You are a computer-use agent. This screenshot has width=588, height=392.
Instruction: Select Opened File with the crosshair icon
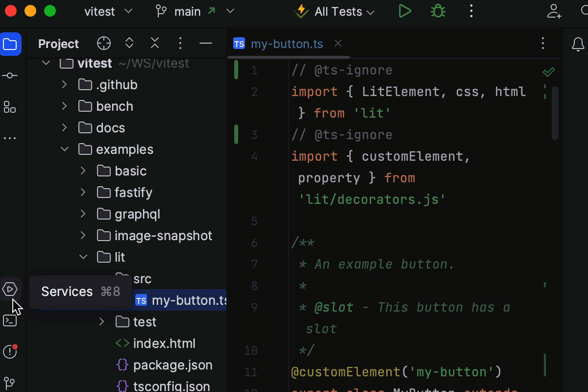103,43
